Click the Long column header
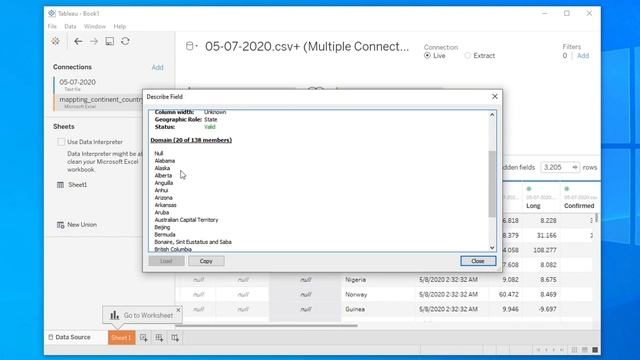 point(533,206)
